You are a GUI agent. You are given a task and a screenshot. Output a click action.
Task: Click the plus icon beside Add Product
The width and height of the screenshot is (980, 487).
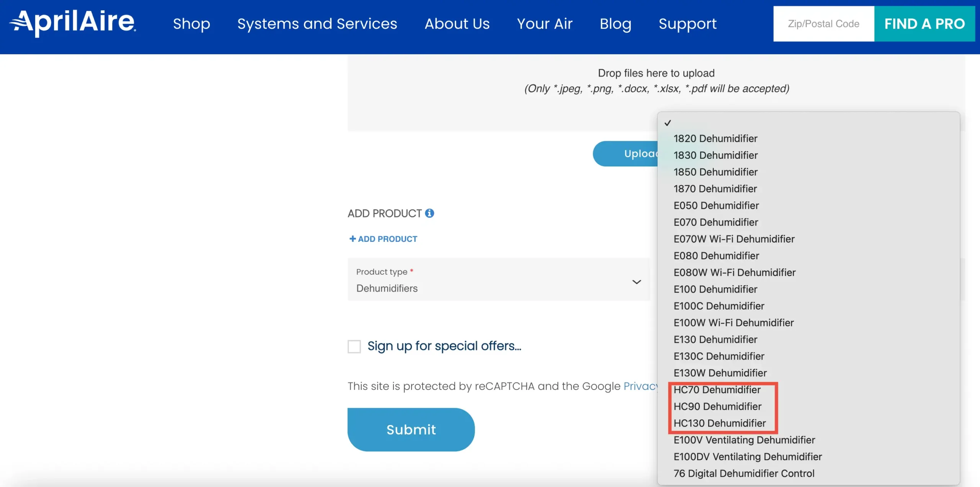(353, 239)
